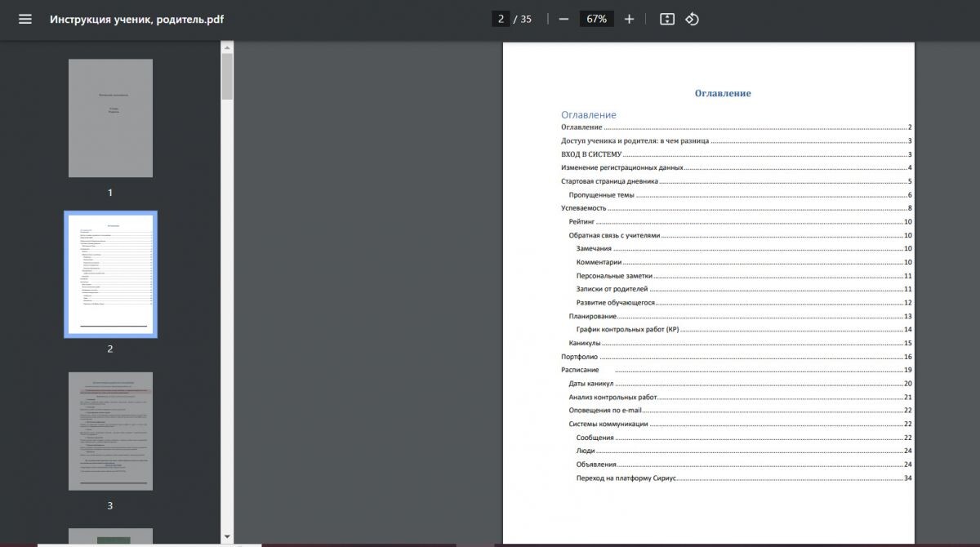This screenshot has width=980, height=547.
Task: Jump to the 'Объявления' entry
Action: (743, 465)
